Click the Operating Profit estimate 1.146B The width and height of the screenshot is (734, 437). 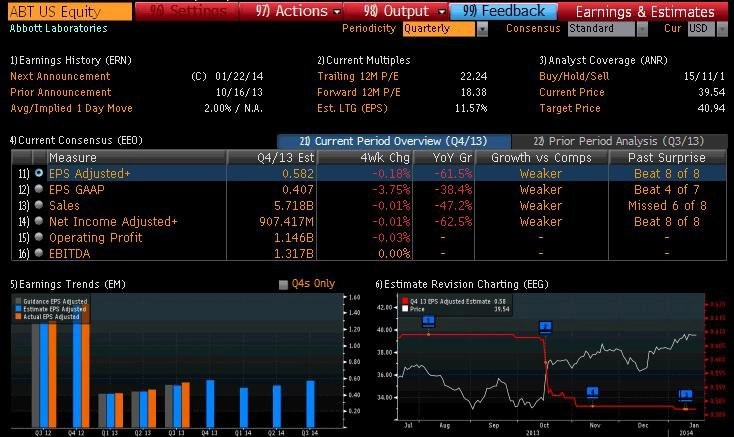(x=294, y=238)
